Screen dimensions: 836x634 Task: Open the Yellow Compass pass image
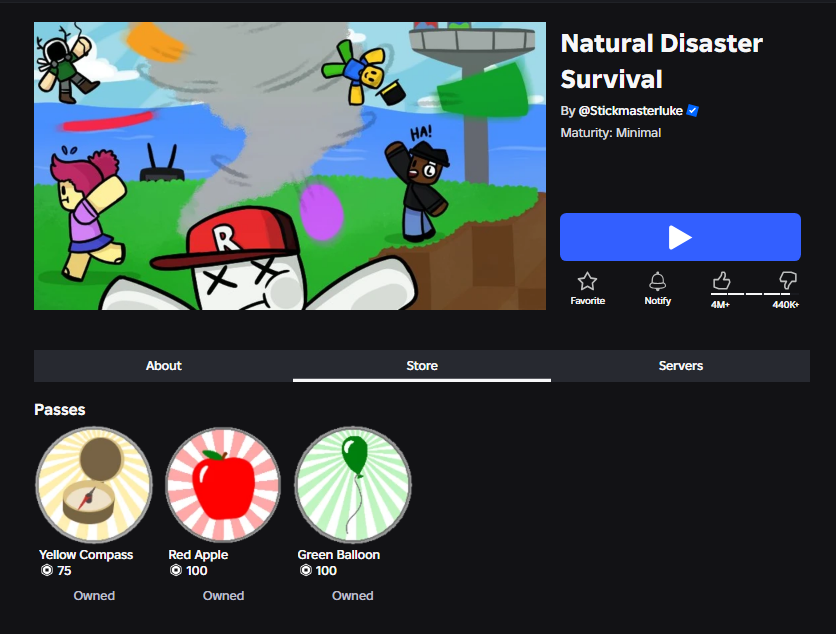[x=94, y=485]
